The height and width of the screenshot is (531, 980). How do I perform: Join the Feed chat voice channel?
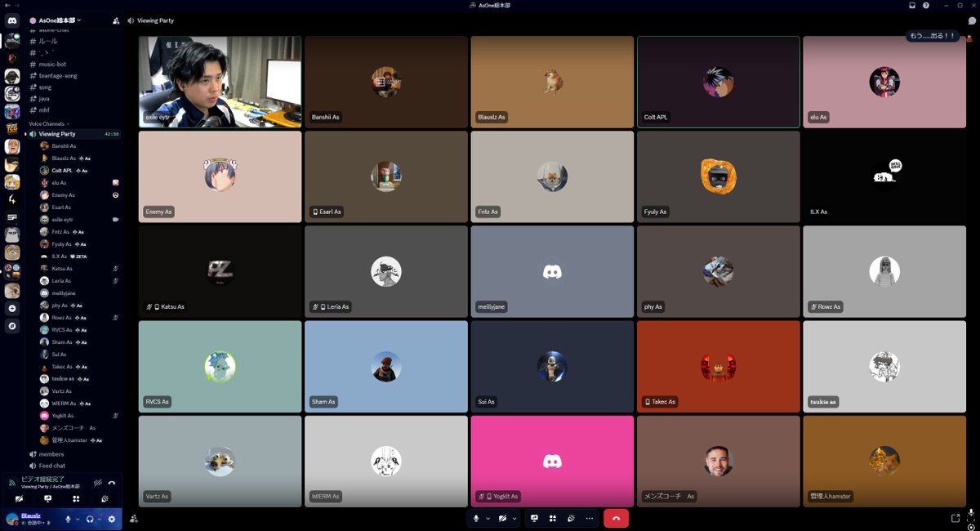point(73,466)
